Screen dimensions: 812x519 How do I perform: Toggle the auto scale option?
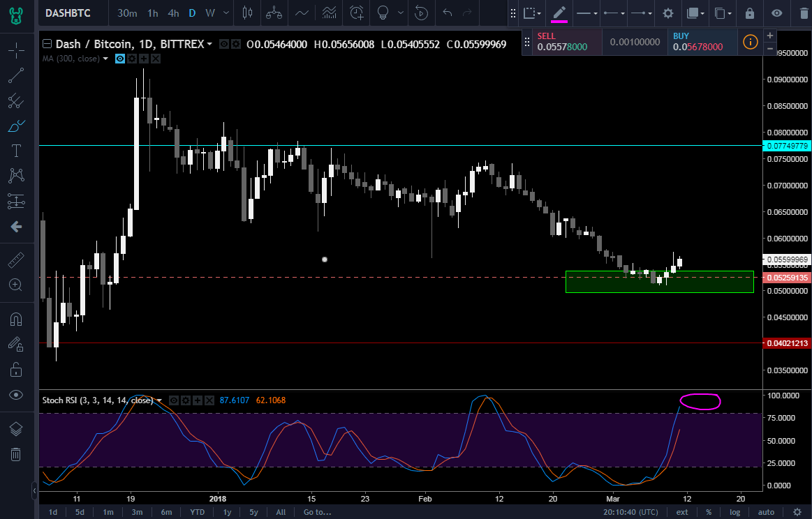coord(766,512)
